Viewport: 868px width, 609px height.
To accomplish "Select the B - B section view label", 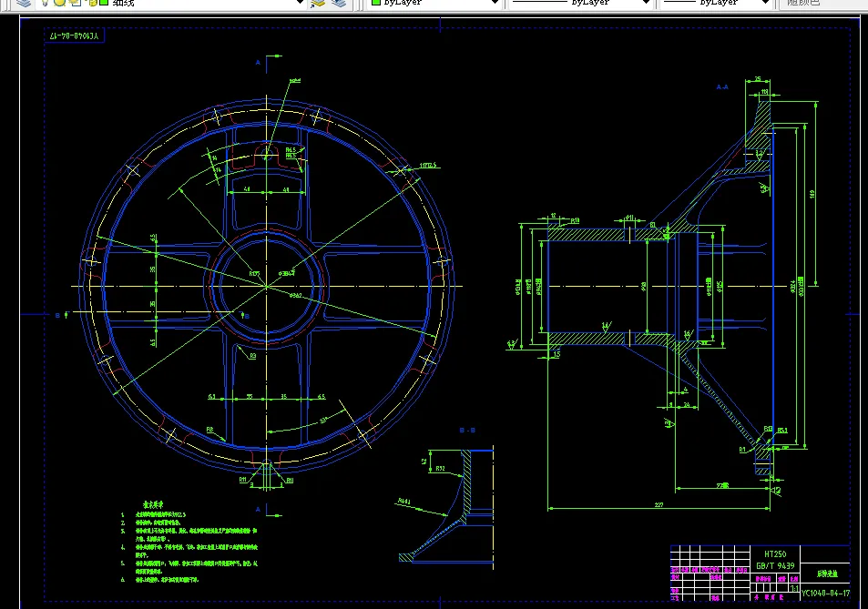I will (x=467, y=431).
